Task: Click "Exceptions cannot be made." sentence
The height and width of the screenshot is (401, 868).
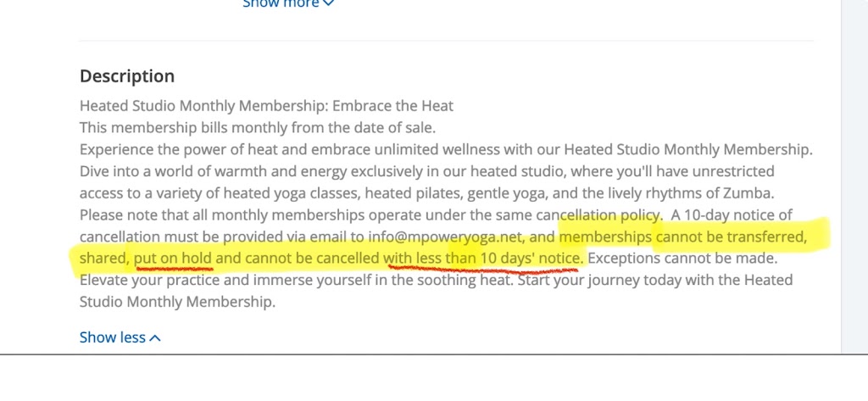Action: (683, 258)
